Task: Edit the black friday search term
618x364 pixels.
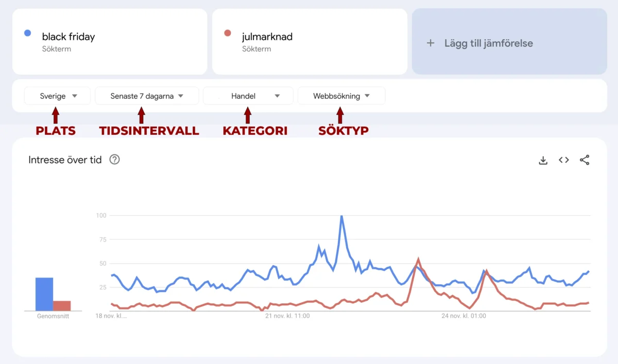Action: (68, 37)
